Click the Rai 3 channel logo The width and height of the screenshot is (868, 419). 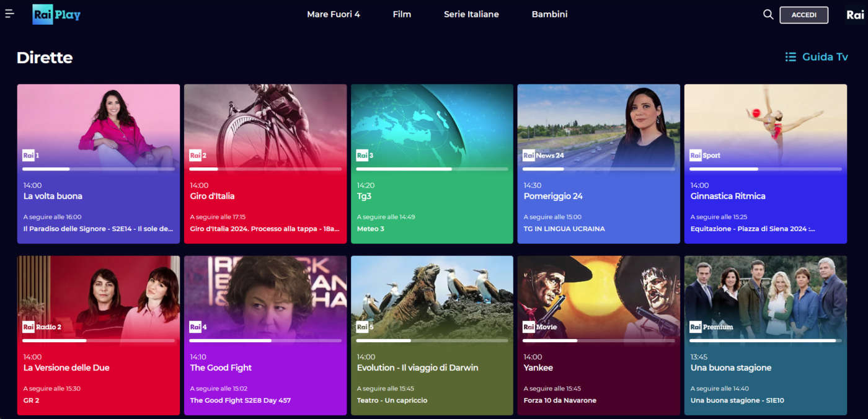click(365, 156)
